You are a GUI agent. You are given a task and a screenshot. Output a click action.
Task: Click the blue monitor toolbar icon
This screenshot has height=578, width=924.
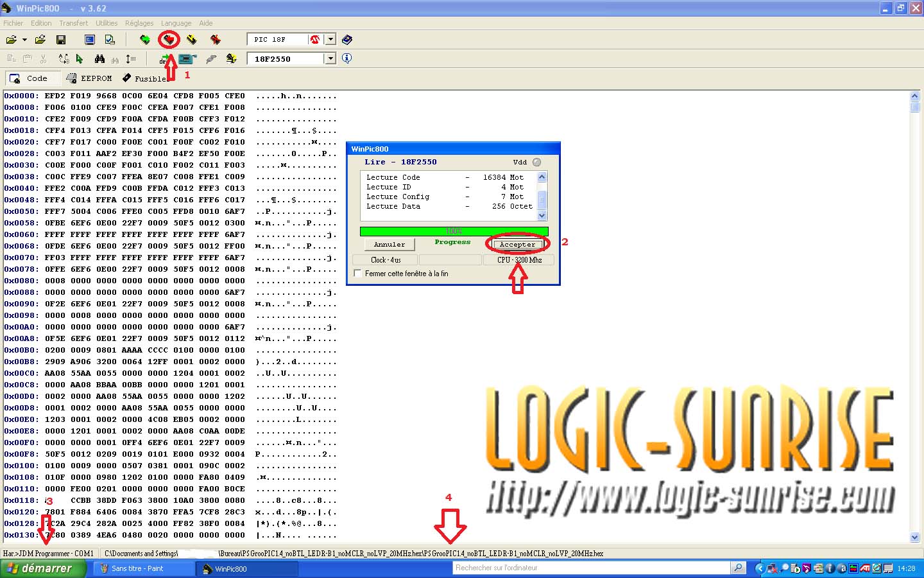90,40
